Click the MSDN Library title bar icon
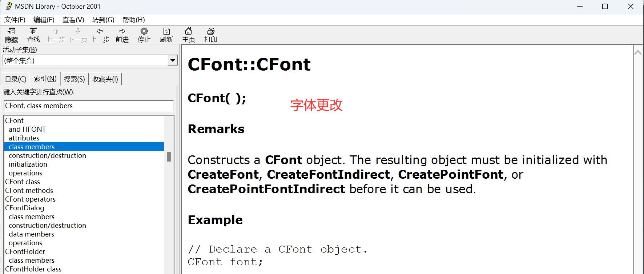 [9, 6]
